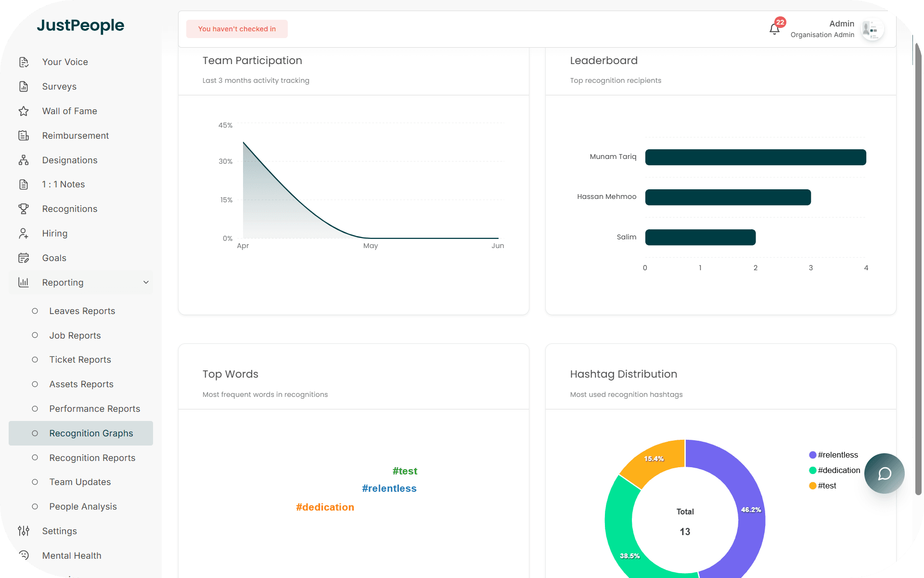The width and height of the screenshot is (924, 578).
Task: Click the 1 : 1 Notes file icon
Action: [24, 184]
